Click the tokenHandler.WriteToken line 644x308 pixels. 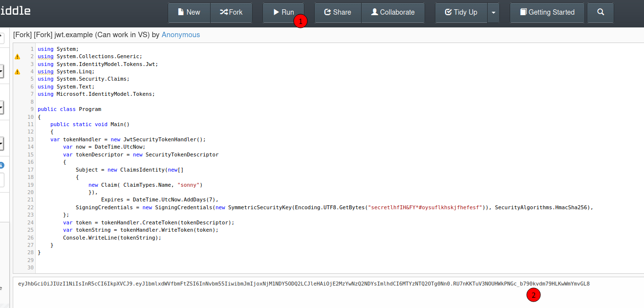[x=141, y=230]
